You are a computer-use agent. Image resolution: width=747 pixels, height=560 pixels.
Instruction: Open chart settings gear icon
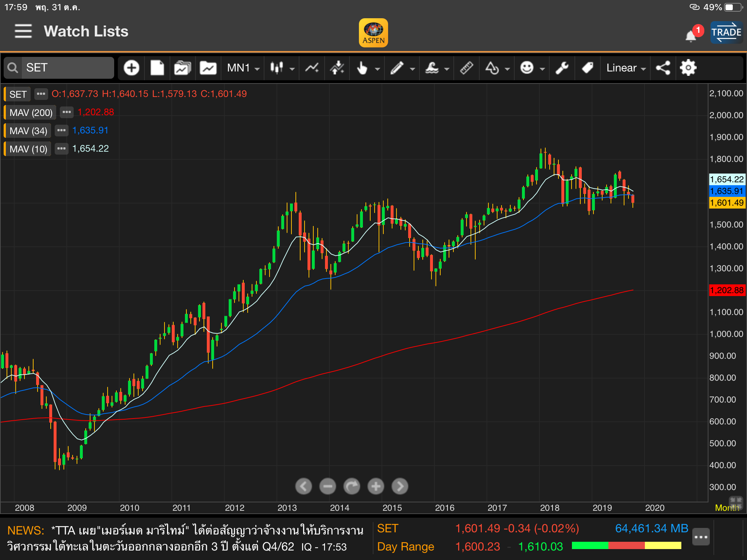point(688,68)
